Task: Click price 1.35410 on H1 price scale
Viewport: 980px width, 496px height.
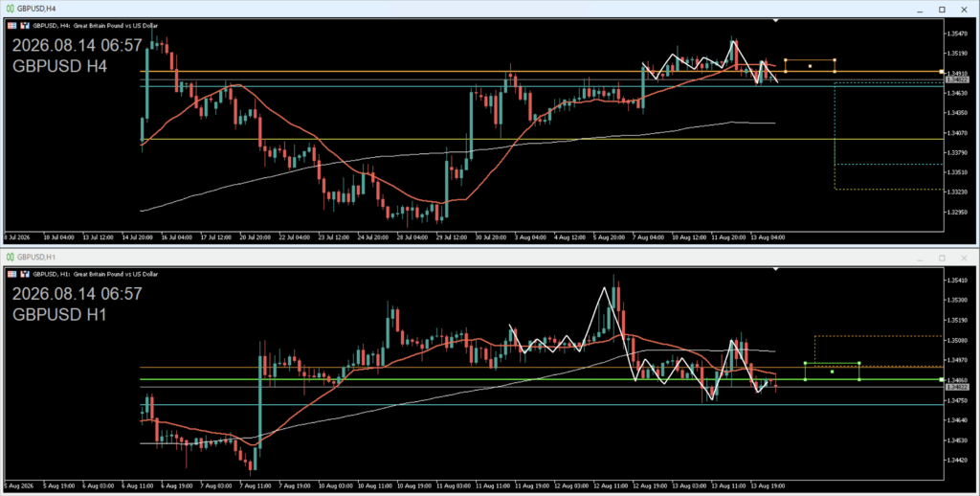Action: coord(956,281)
